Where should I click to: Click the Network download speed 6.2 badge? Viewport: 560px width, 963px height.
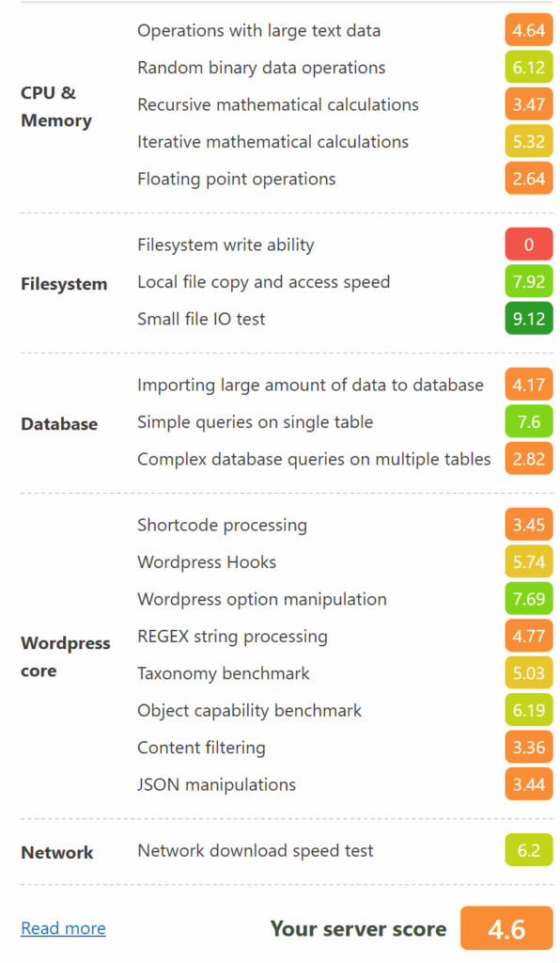point(529,850)
